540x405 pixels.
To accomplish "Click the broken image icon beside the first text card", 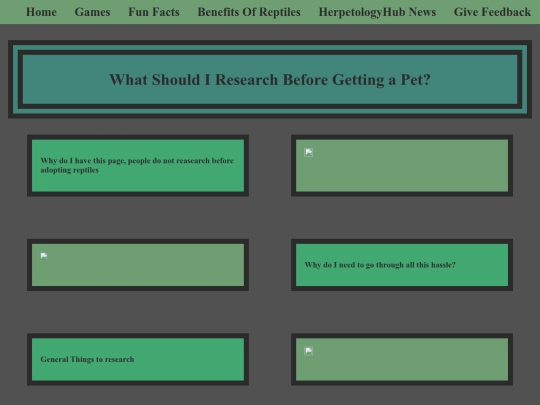I will click(x=309, y=152).
